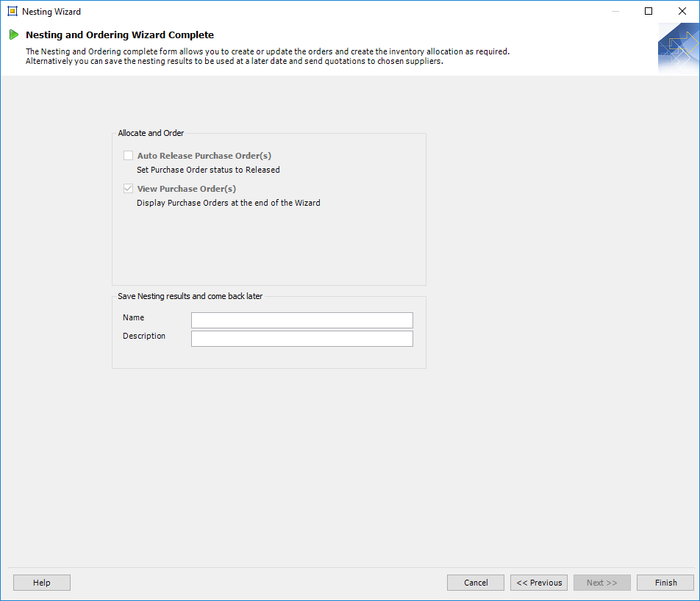Click the "Nesting and Ordering Wizard Complete" heading
The image size is (700, 601).
point(120,35)
